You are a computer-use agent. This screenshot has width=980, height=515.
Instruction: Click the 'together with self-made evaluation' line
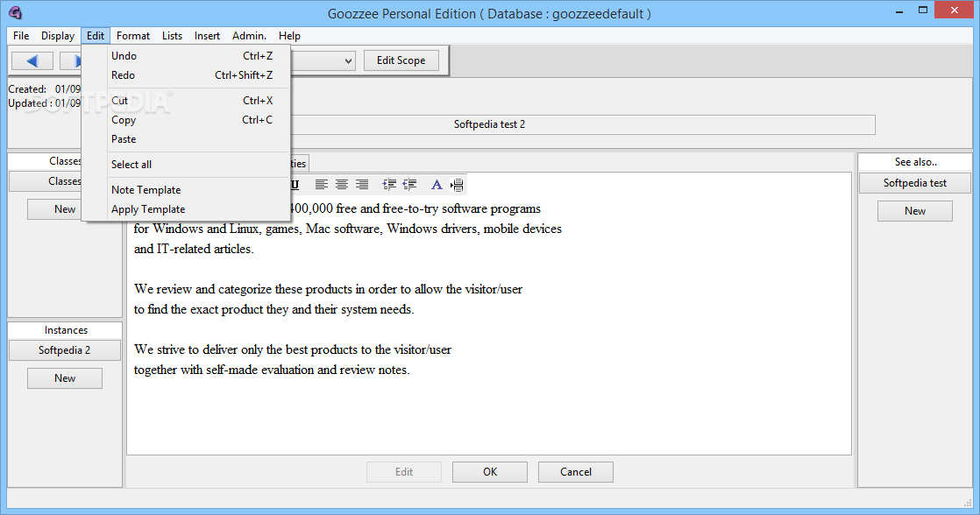[272, 370]
